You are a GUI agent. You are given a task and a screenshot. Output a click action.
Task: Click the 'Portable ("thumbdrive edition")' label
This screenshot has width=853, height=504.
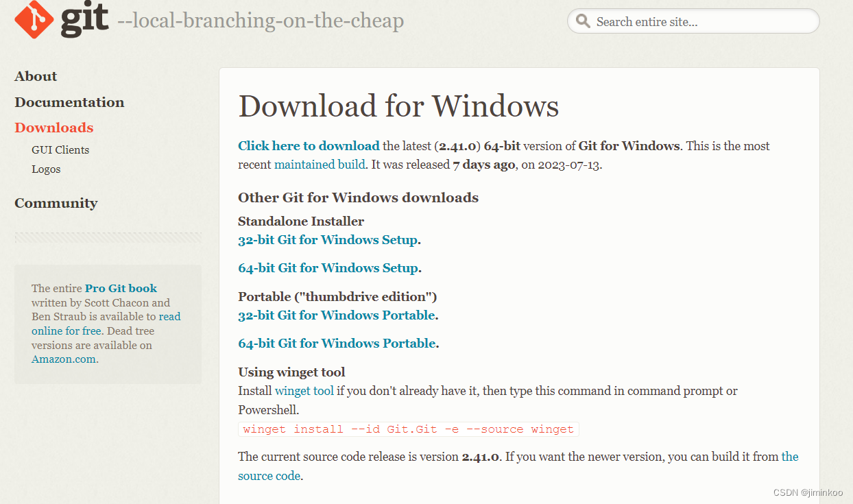click(337, 296)
